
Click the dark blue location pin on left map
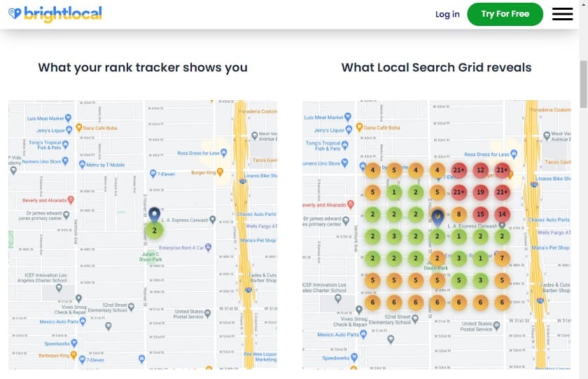pos(155,214)
